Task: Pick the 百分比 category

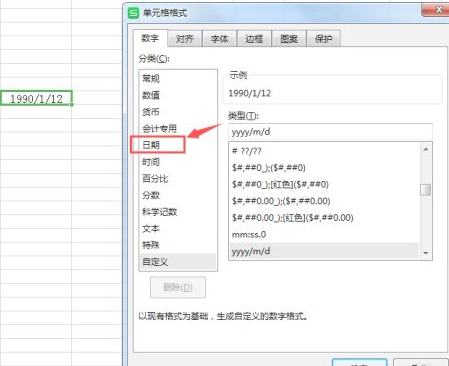Action: coord(177,179)
